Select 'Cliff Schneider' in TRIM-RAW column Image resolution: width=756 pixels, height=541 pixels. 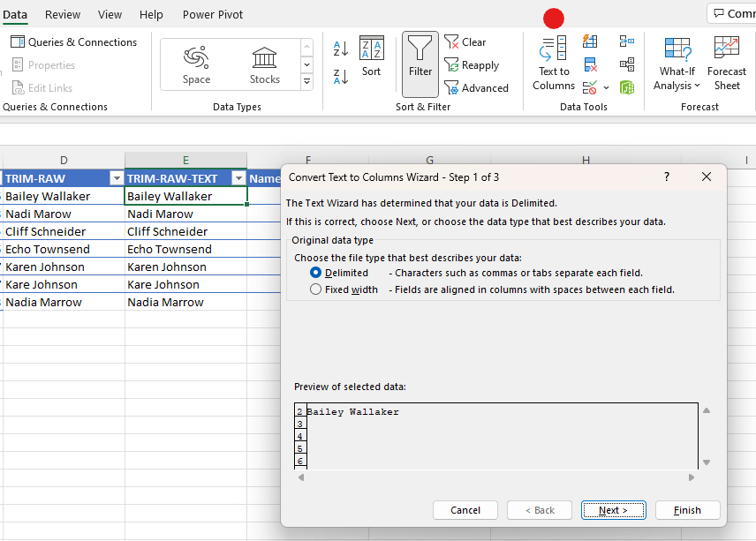64,232
